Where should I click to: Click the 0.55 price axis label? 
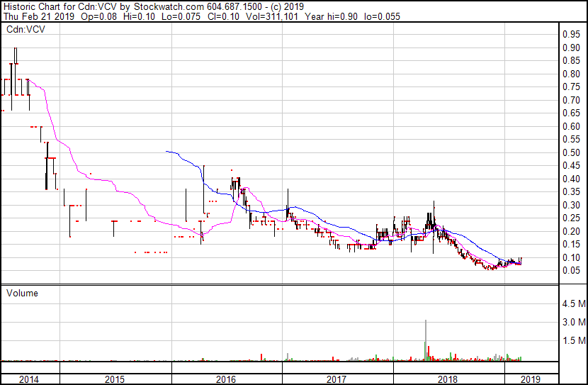pyautogui.click(x=571, y=140)
